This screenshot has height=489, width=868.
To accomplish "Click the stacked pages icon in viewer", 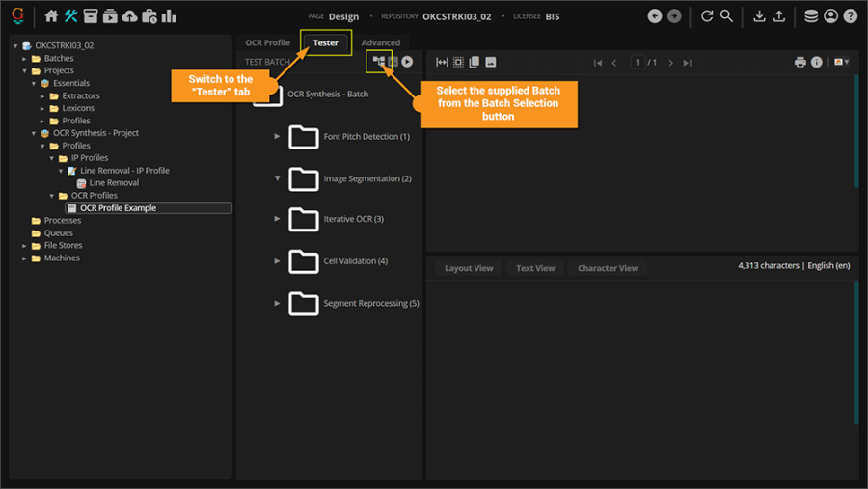I will [475, 62].
